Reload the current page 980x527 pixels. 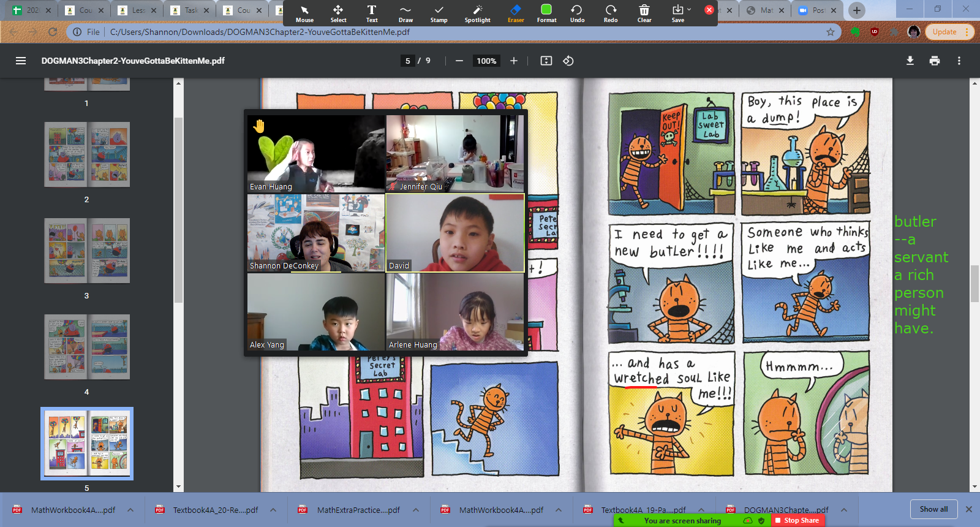[x=53, y=32]
